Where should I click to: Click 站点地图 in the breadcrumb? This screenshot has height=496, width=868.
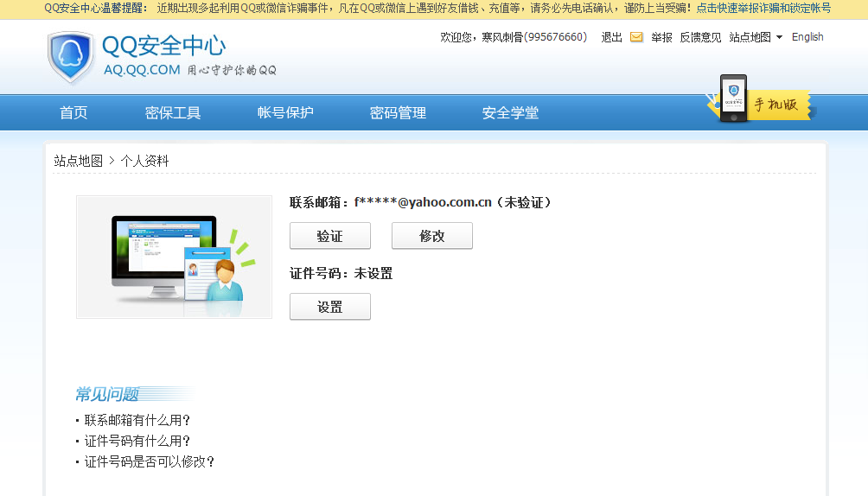(78, 161)
